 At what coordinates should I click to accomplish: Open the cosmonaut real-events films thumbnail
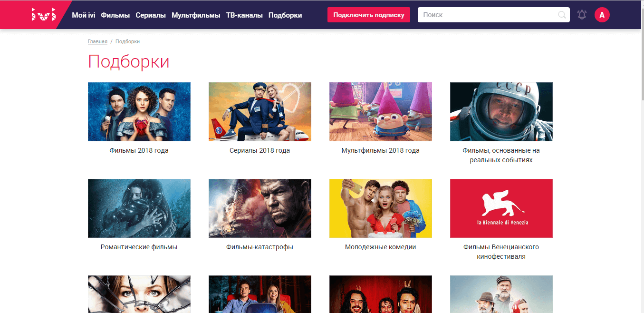click(501, 112)
